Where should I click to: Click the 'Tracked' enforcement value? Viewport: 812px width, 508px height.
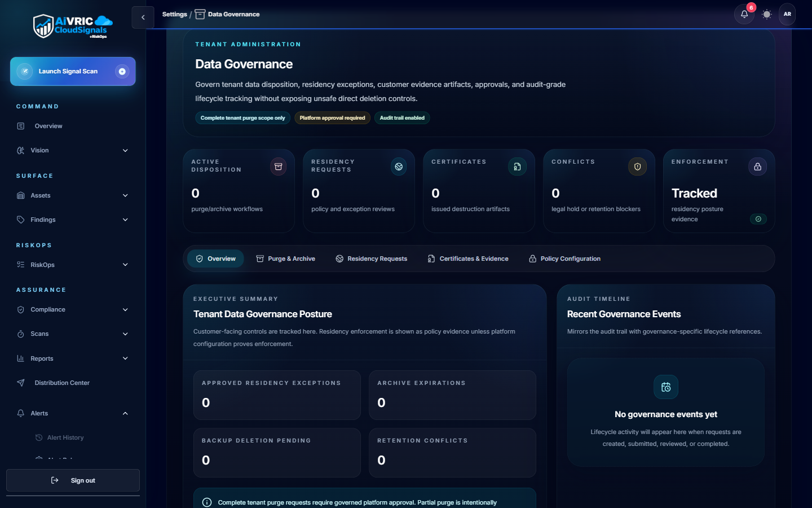694,193
